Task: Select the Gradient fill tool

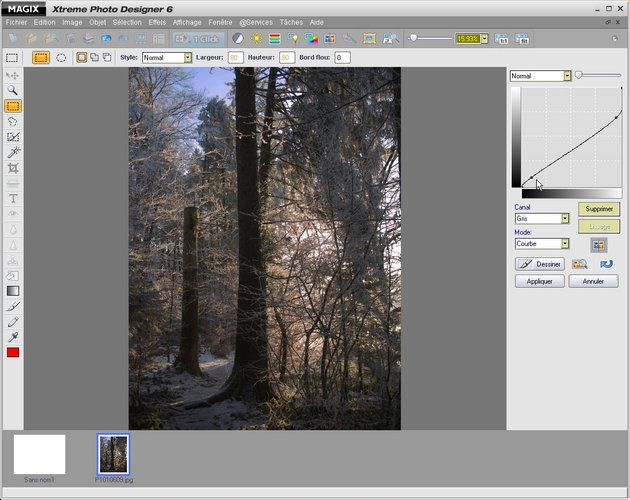Action: coord(13,291)
